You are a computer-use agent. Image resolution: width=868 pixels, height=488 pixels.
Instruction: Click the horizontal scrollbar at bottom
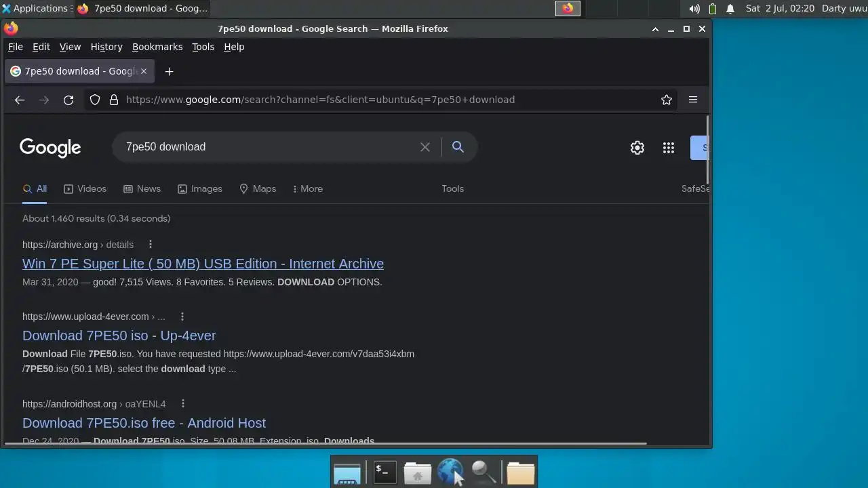click(325, 444)
